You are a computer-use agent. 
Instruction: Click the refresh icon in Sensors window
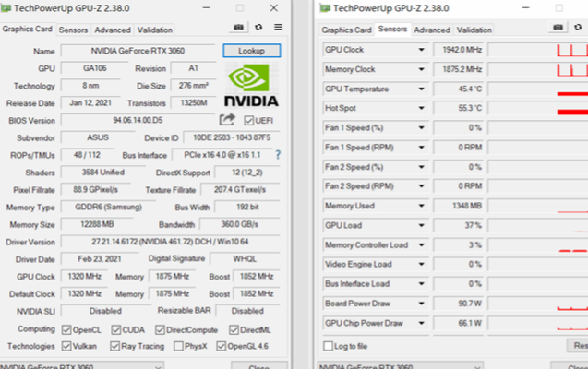(578, 27)
